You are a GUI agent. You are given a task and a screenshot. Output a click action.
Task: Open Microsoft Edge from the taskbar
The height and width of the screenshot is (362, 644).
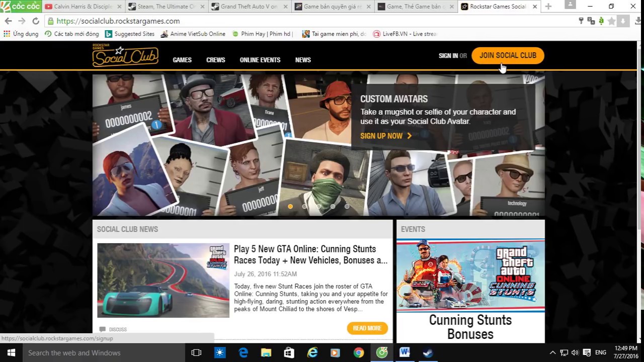pyautogui.click(x=243, y=352)
